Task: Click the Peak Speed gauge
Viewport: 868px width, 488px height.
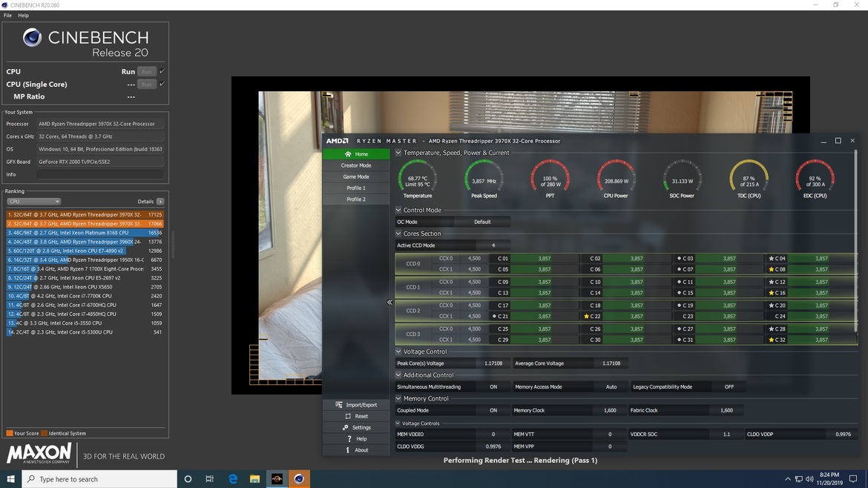Action: 484,179
